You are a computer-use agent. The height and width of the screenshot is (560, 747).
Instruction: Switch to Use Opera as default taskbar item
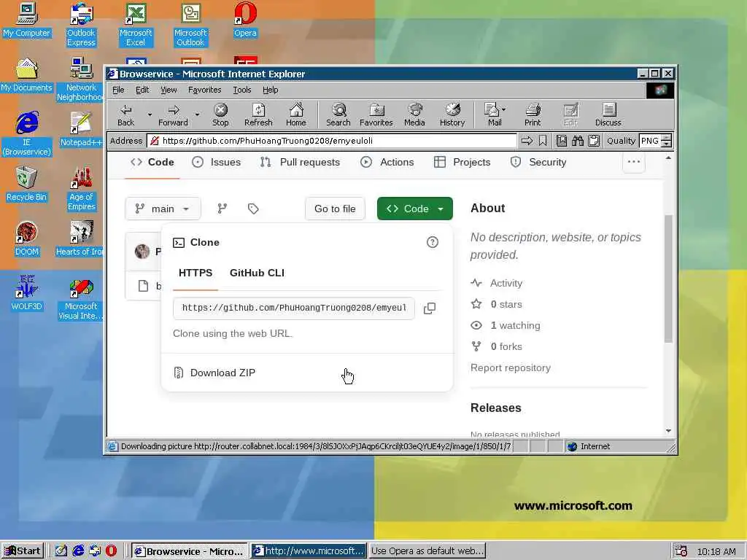[x=427, y=551]
